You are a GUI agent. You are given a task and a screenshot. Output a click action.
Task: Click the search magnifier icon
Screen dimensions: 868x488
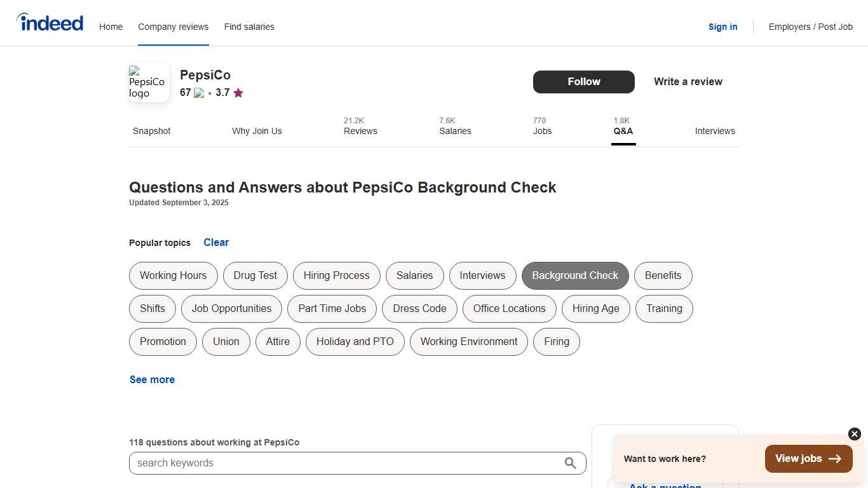(570, 463)
